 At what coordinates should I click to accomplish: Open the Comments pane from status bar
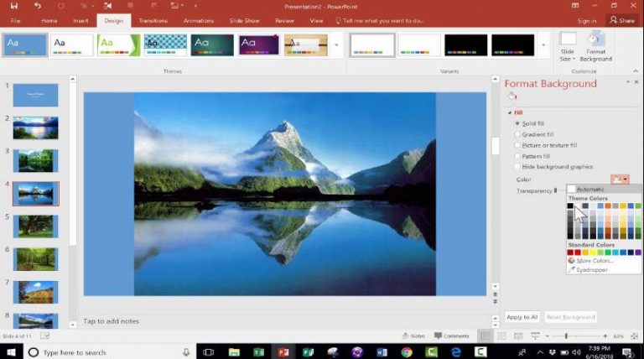pos(452,336)
